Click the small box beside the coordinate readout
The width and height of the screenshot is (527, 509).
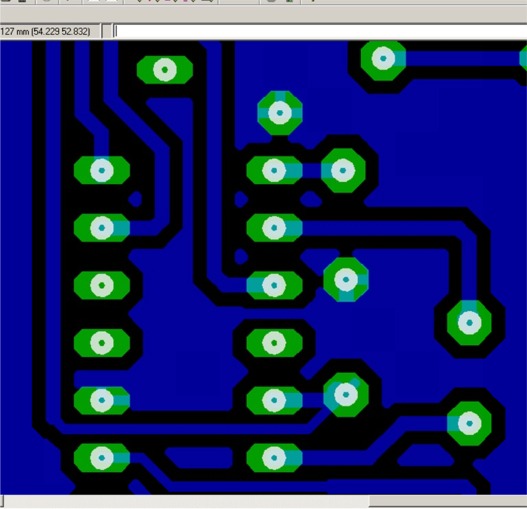(107, 31)
